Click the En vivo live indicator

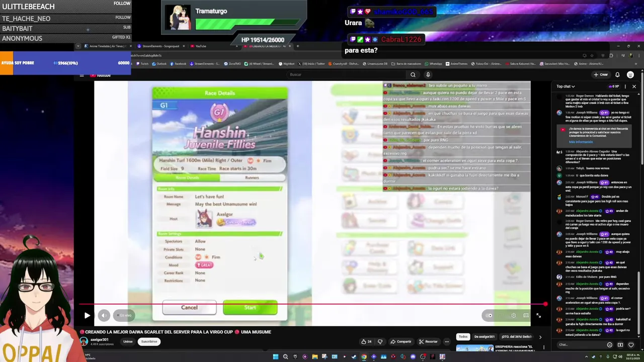[124, 316]
